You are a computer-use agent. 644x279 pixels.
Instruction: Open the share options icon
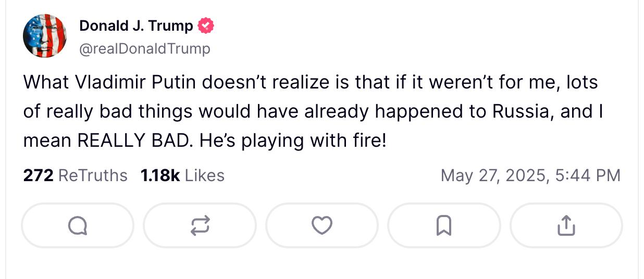pyautogui.click(x=566, y=225)
